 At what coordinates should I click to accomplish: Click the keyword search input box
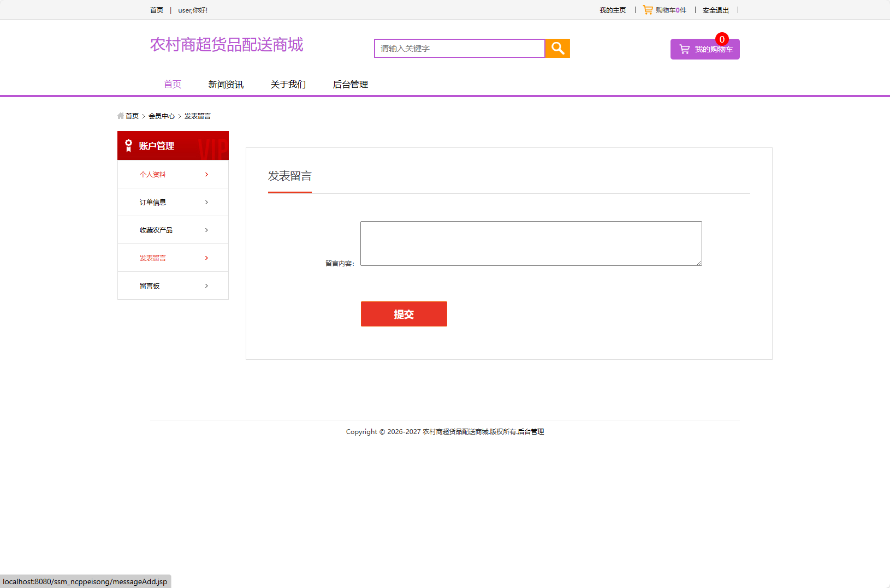click(459, 48)
